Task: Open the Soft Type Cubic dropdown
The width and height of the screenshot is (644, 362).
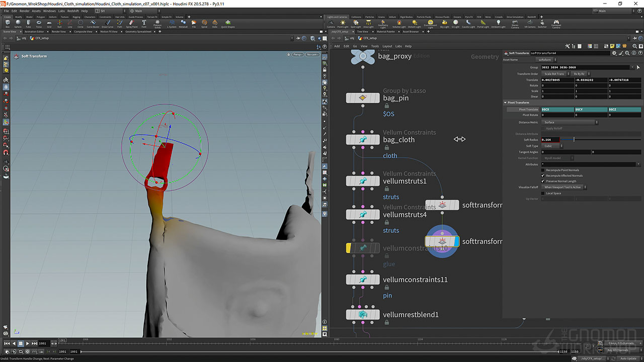Action: point(552,146)
